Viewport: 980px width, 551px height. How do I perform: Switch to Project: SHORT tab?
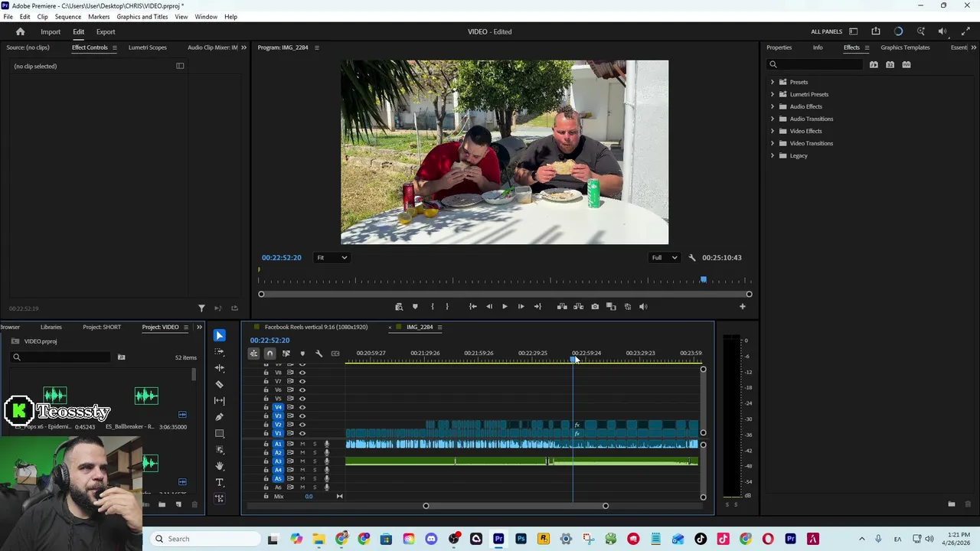[102, 327]
